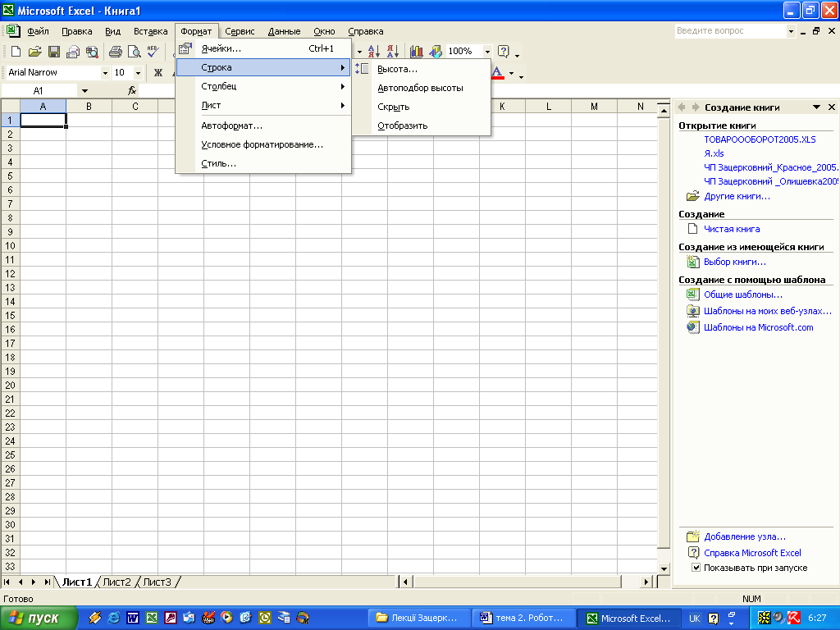Open the Введите вопрос dropdown arrow
The height and width of the screenshot is (630, 840).
(x=791, y=31)
